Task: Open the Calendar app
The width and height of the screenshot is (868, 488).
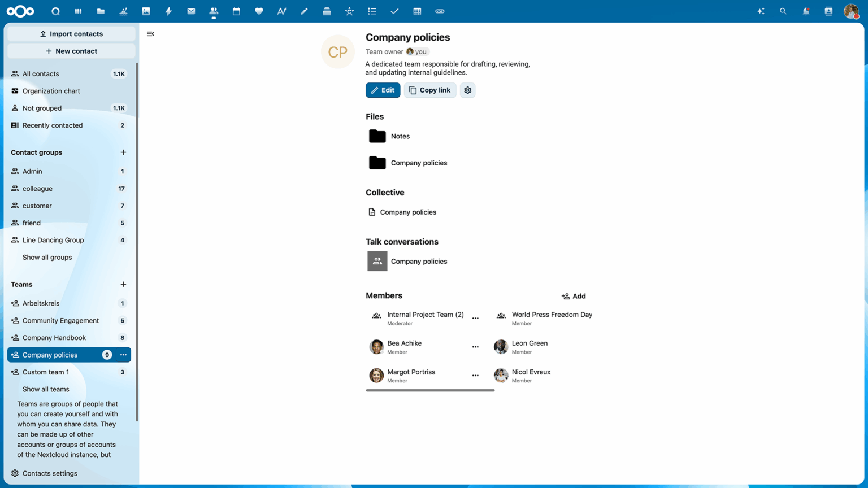Action: point(236,11)
